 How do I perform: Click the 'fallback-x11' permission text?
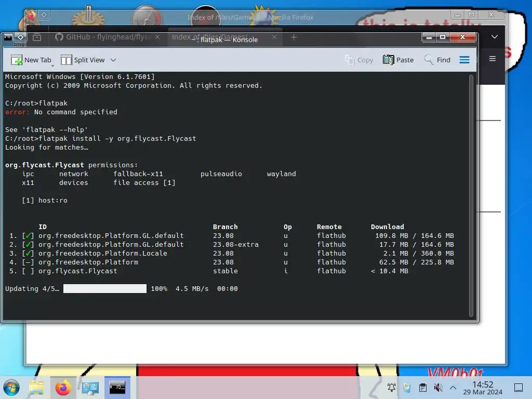pos(138,174)
